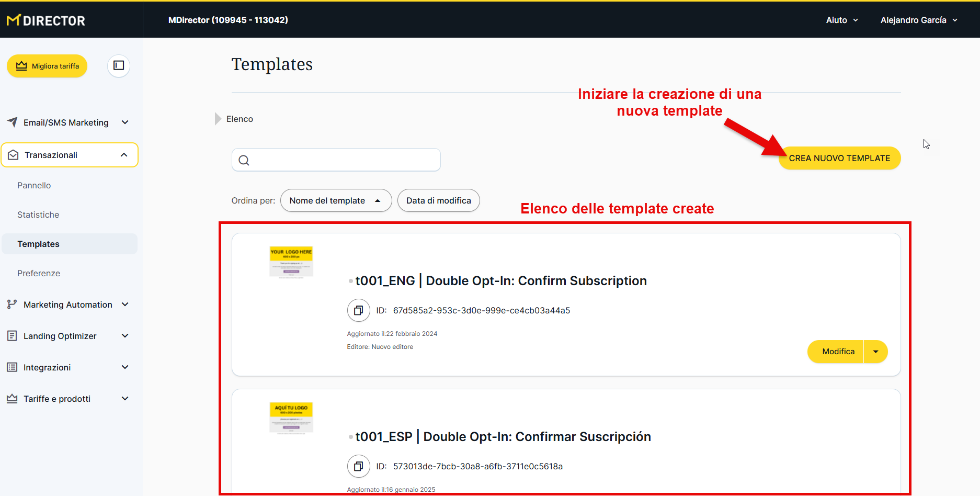980x496 pixels.
Task: Open Preferenze in sidebar
Action: coord(39,273)
